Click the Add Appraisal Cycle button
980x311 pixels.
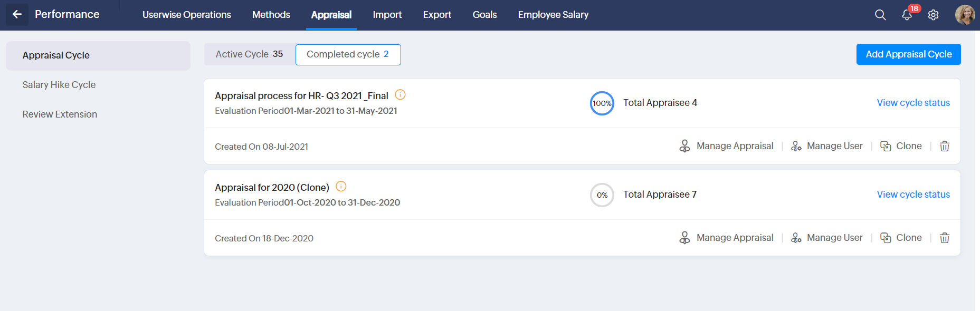[908, 54]
